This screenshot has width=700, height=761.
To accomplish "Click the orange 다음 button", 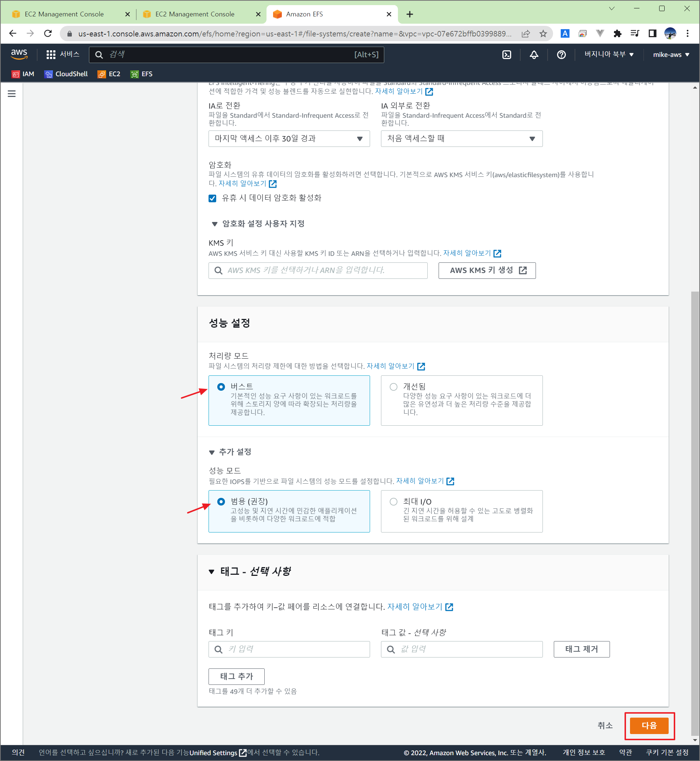I will [x=649, y=725].
